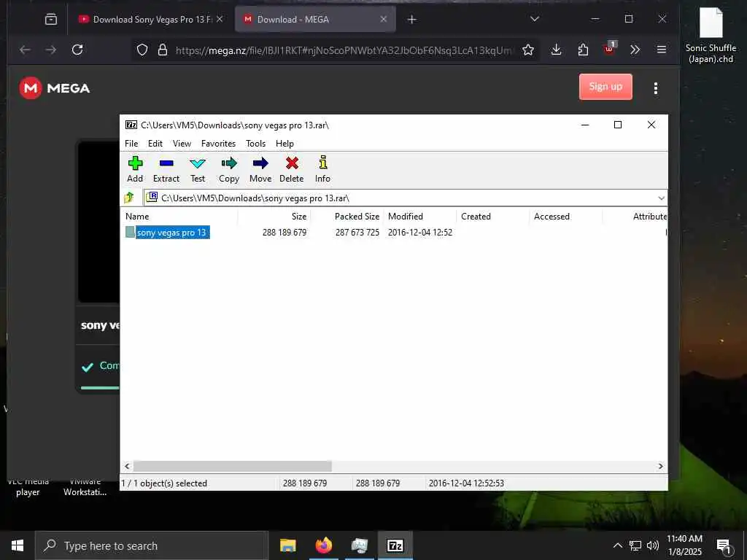
Task: Sort by the Modified column header
Action: coord(420,216)
